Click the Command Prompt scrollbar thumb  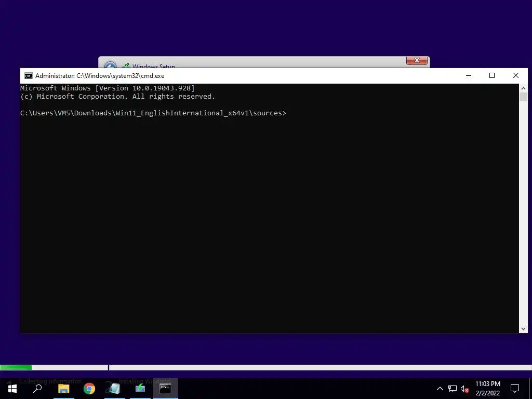point(523,97)
